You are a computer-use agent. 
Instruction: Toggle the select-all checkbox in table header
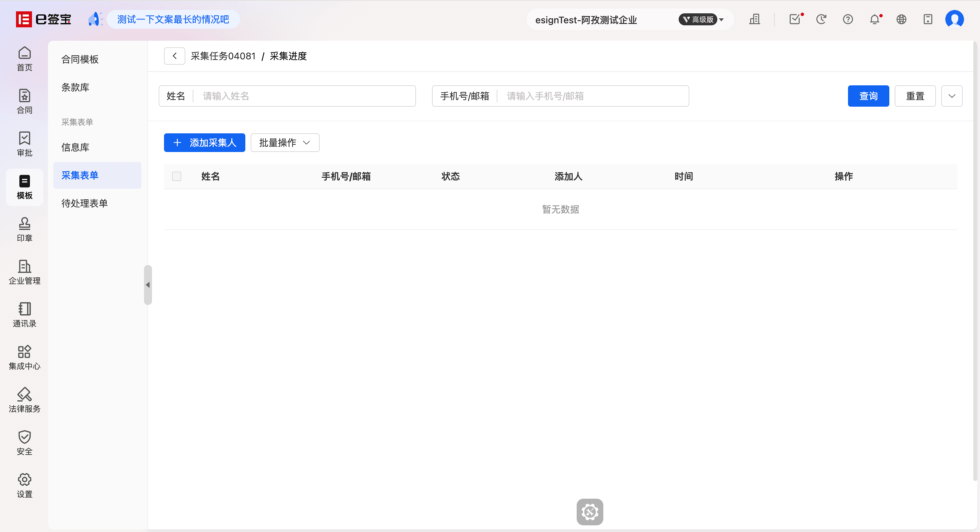177,176
